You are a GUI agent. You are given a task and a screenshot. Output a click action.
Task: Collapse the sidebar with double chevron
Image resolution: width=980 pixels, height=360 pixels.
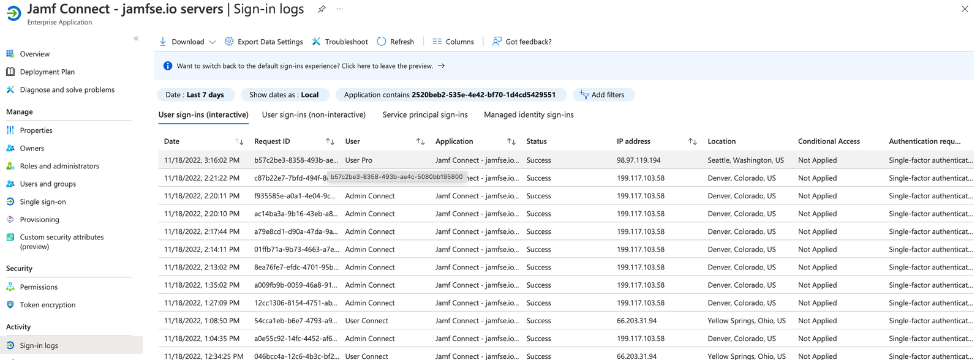click(x=136, y=39)
